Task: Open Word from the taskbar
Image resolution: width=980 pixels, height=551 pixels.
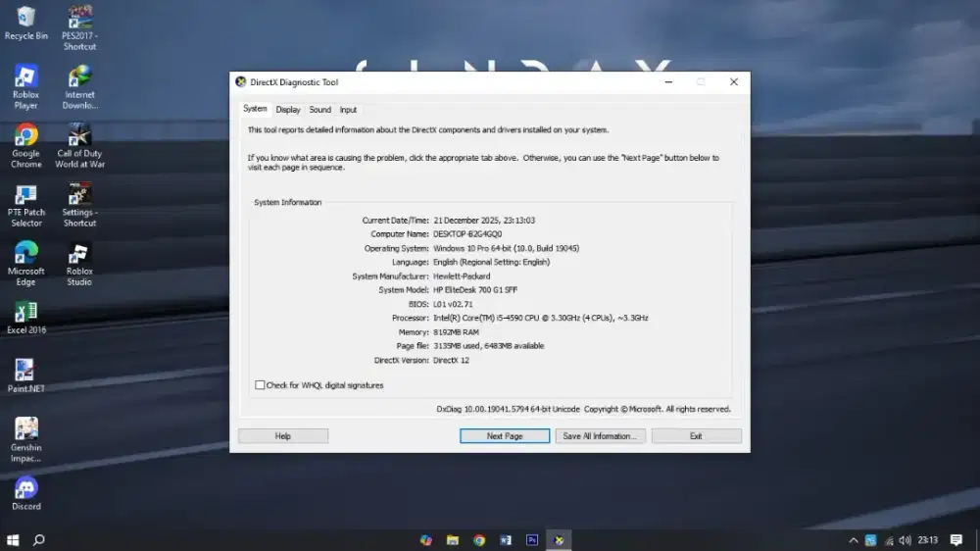Action: click(x=506, y=540)
